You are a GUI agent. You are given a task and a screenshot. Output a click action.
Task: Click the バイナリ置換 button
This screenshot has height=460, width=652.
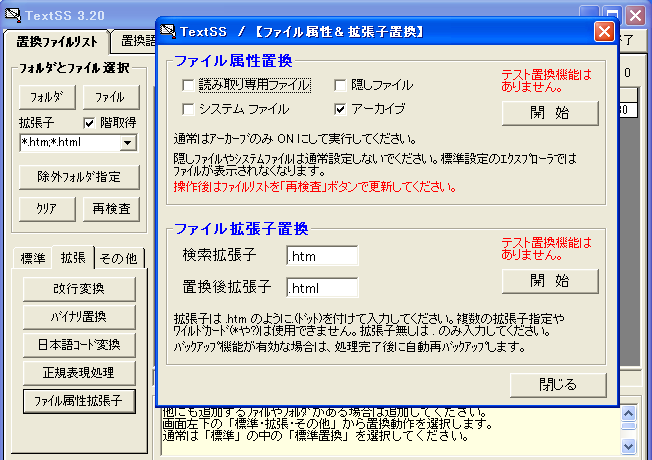tap(79, 317)
